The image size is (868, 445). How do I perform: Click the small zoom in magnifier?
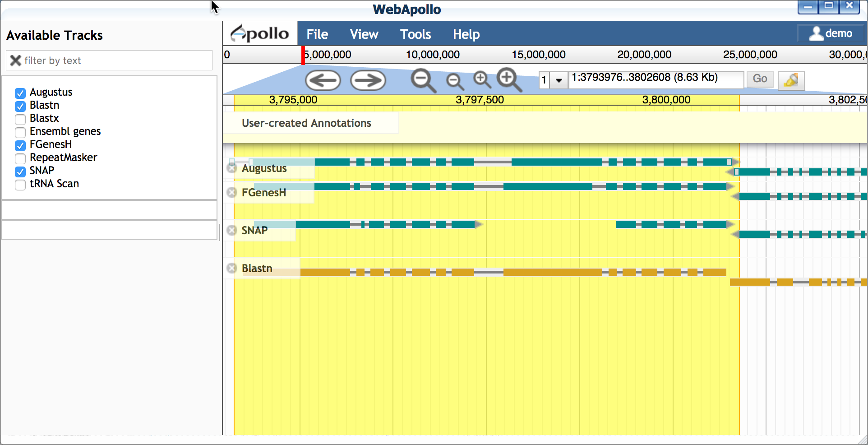click(482, 79)
